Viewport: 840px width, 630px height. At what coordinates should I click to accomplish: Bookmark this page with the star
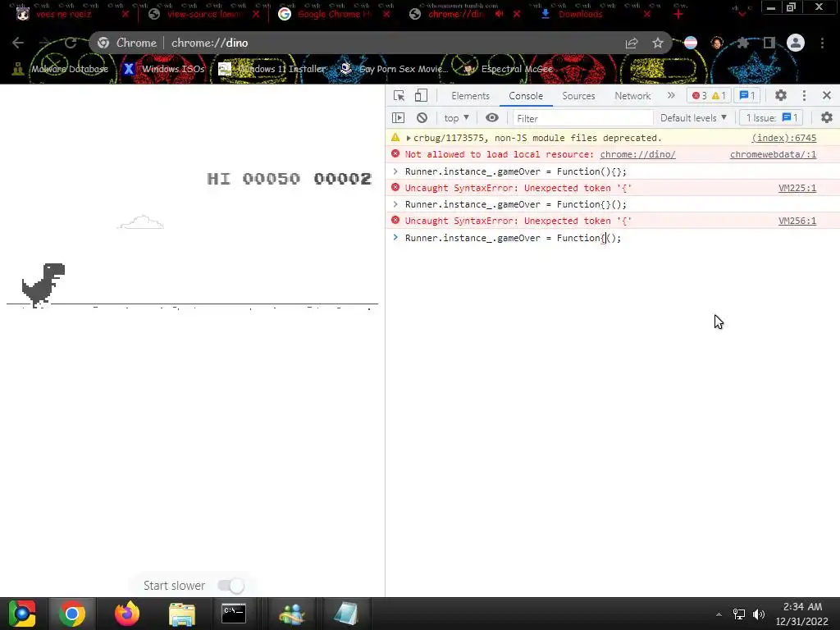pyautogui.click(x=658, y=43)
